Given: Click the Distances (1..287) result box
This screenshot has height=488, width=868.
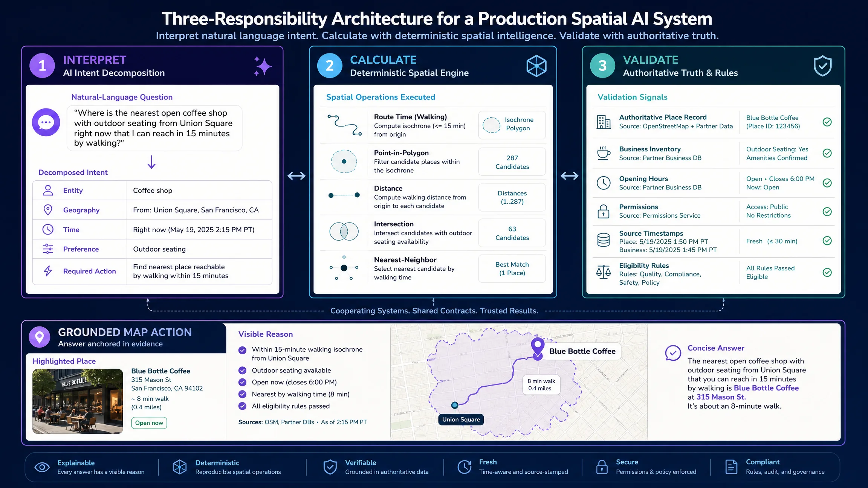Looking at the screenshot, I should pyautogui.click(x=512, y=197).
